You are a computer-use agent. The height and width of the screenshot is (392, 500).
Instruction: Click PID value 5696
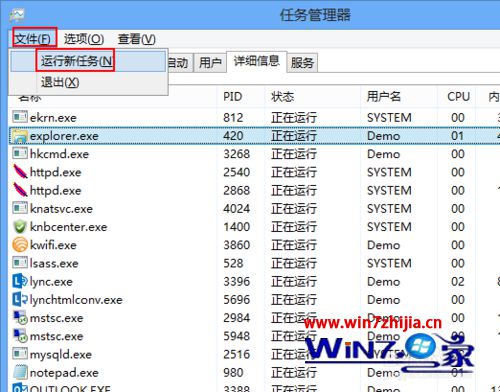[237, 300]
